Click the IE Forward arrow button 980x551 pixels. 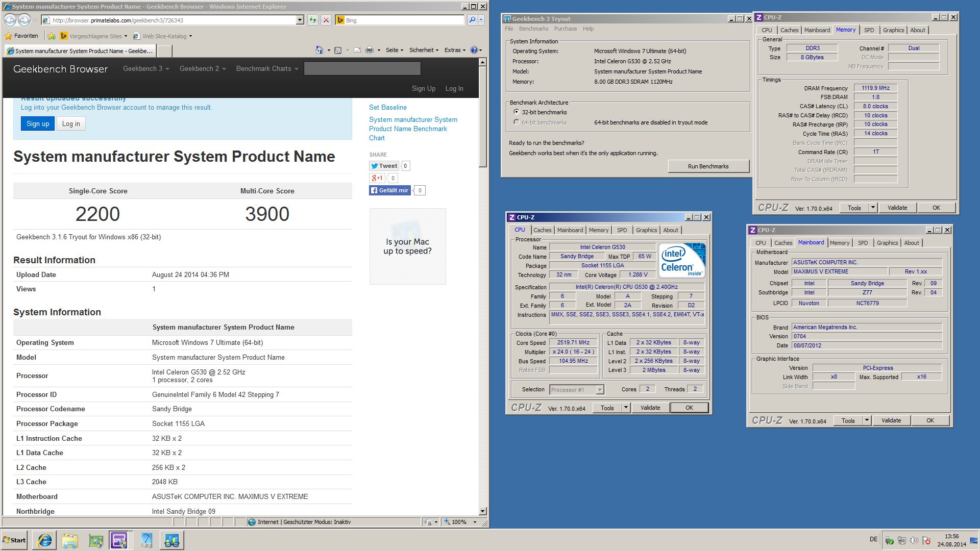(x=24, y=20)
